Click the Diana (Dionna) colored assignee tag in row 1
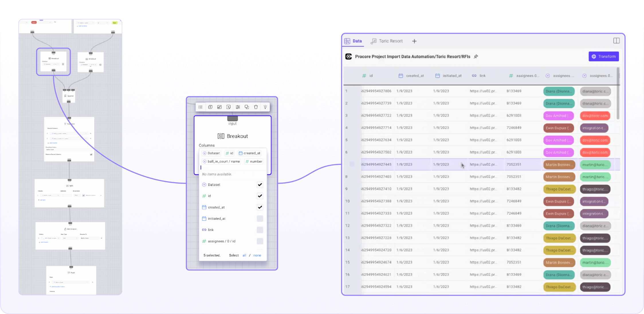 tap(559, 91)
